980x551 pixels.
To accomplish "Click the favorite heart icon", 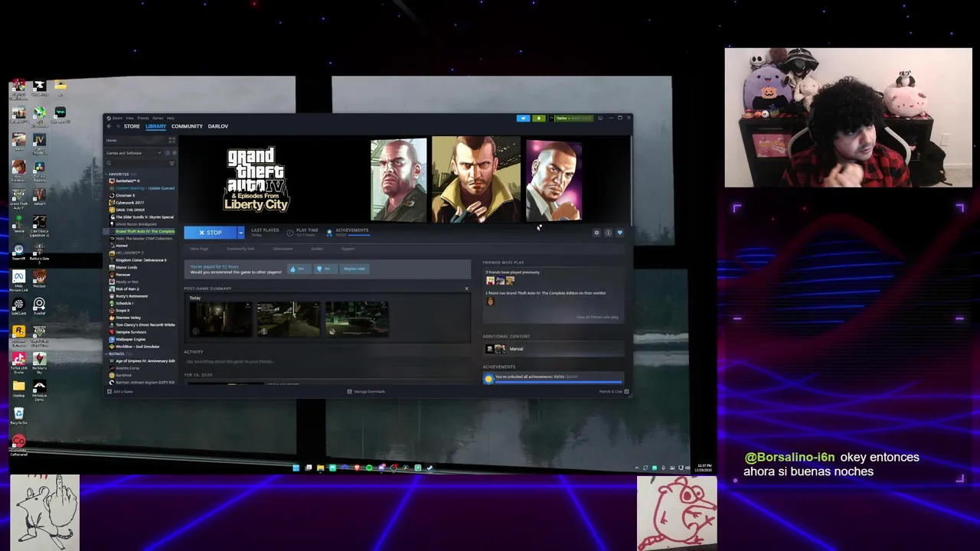I will click(x=619, y=233).
